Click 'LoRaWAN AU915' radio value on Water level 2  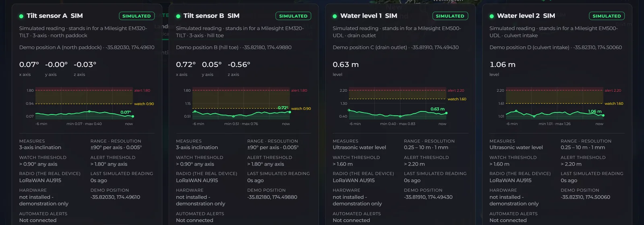point(510,180)
